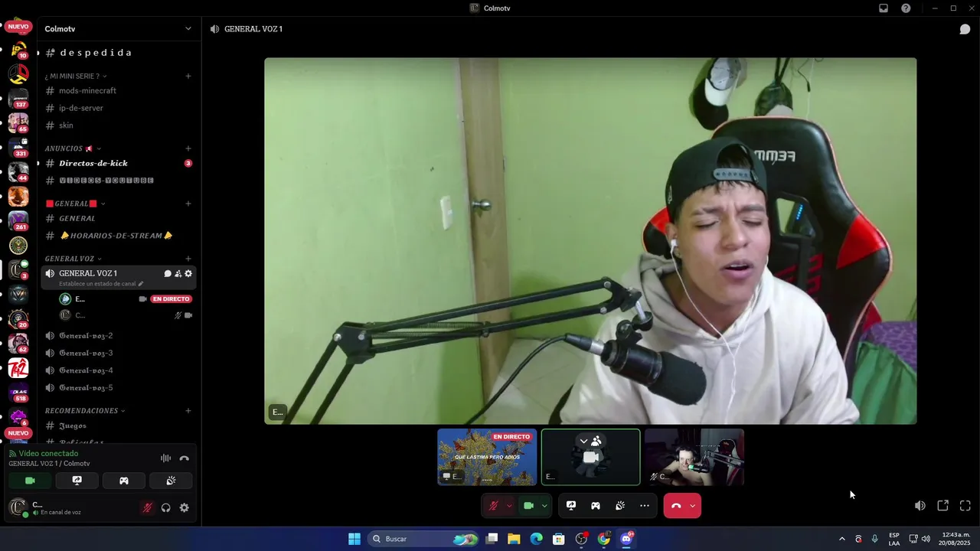Launch activity controller icon in call bar
This screenshot has width=980, height=551.
coord(596,506)
